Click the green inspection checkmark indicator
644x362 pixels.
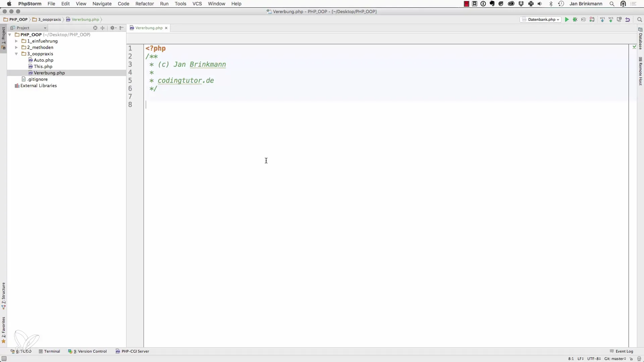(x=634, y=47)
